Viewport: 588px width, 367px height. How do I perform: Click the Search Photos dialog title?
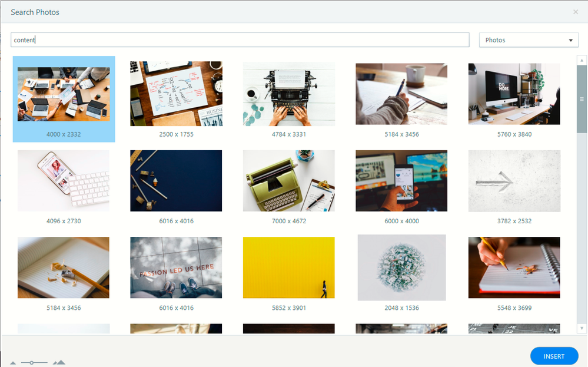(x=35, y=12)
